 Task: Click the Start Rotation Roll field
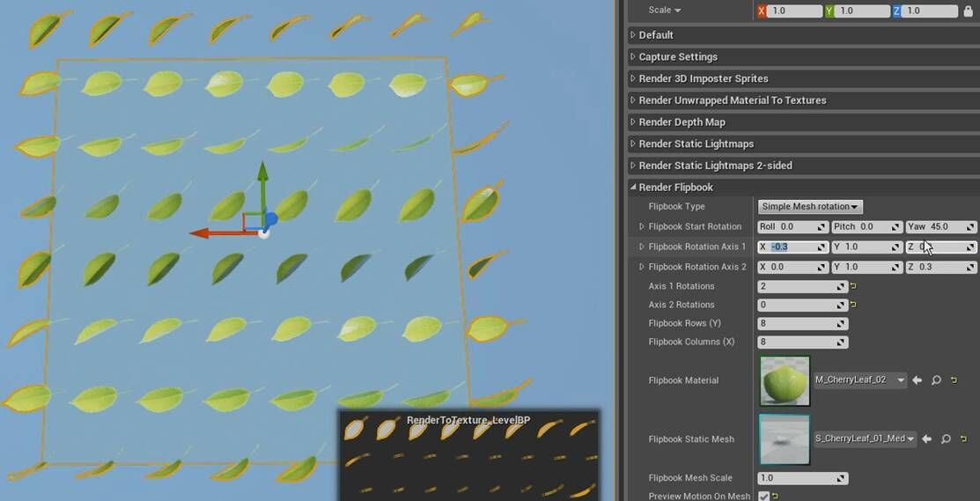pyautogui.click(x=793, y=227)
